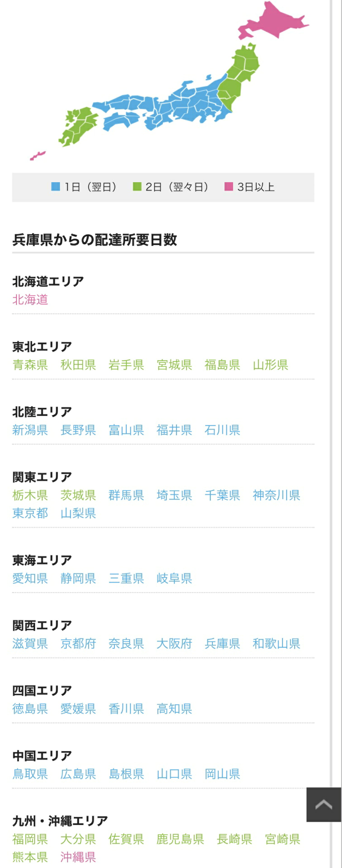Open the 北海道 link
The width and height of the screenshot is (342, 868).
point(30,300)
